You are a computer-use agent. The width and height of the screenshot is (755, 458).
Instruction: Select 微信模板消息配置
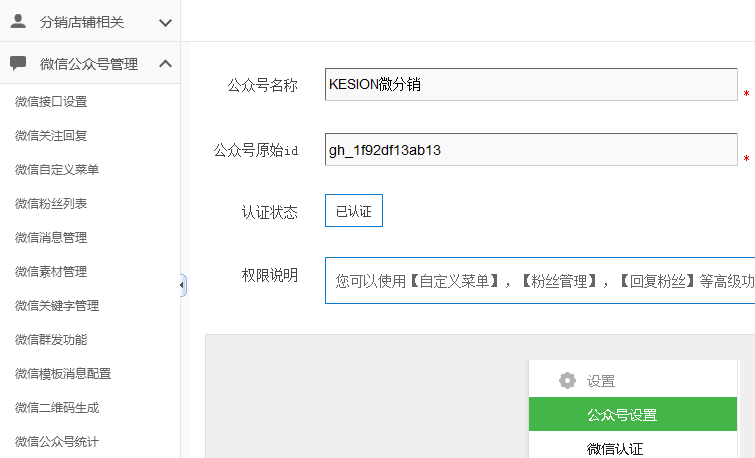pos(63,373)
